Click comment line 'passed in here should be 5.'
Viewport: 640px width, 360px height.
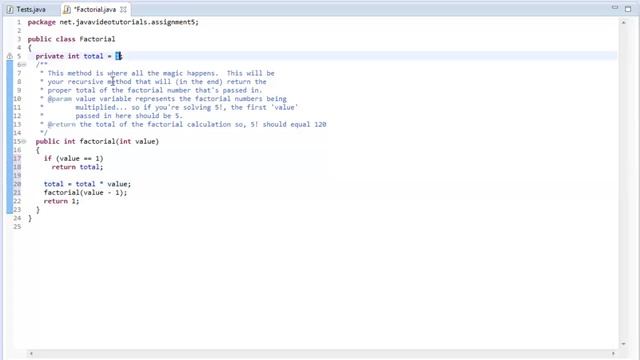129,116
